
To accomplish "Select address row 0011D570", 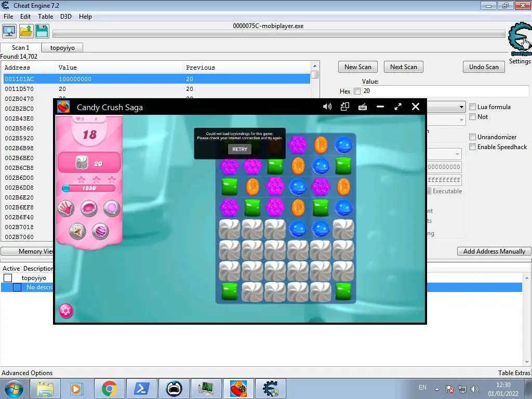I will [x=157, y=89].
